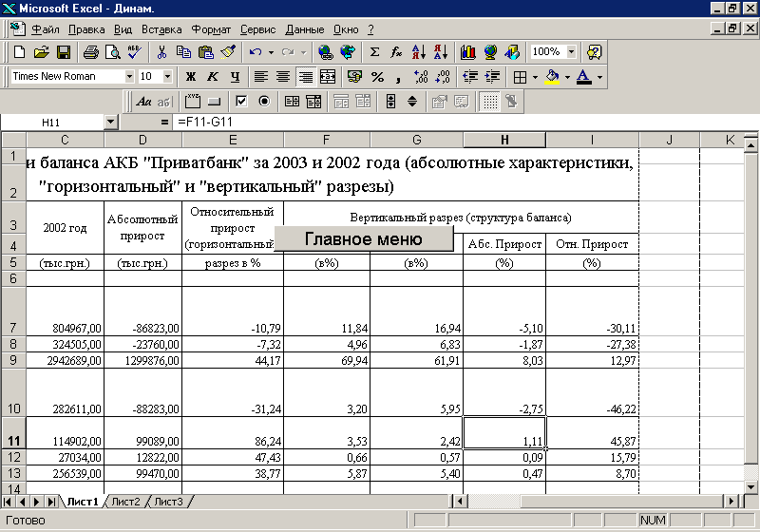This screenshot has height=532, width=760.
Task: Apply percent style format
Action: (x=377, y=77)
